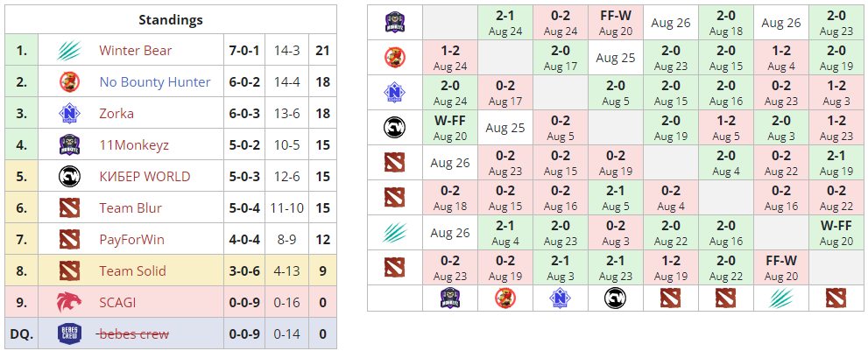This screenshot has height=351, width=868.
Task: Open the Zorka team name link
Action: click(116, 114)
